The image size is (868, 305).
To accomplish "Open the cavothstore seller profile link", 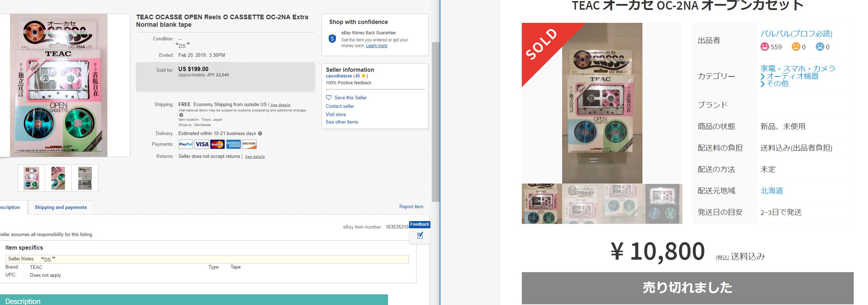I will [x=339, y=76].
